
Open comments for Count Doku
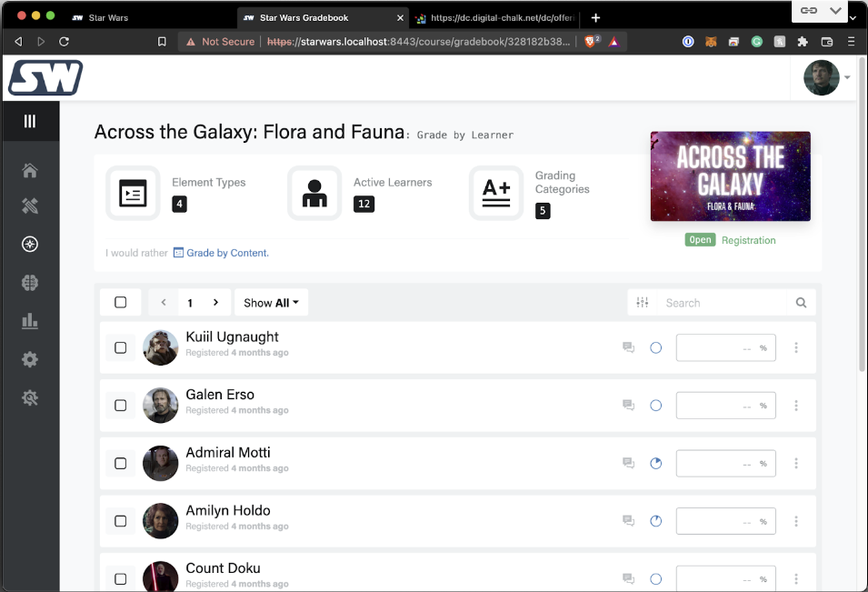pos(628,578)
